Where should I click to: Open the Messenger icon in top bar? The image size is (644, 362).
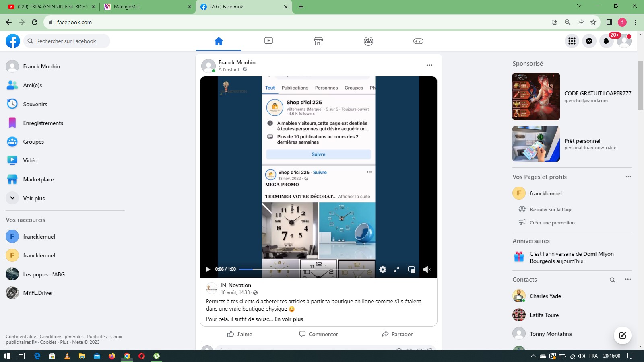[x=589, y=41]
